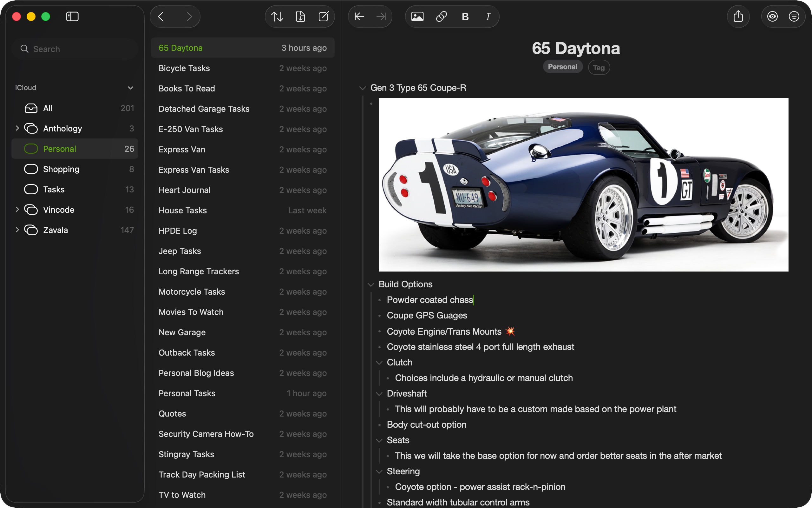Indent the row with right-arrow icon
The image size is (812, 508).
(381, 17)
